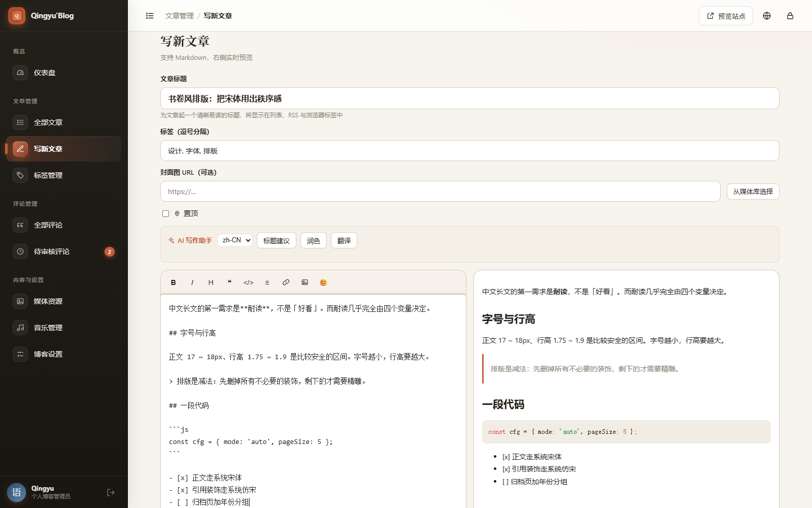
Task: Click the 润色 AI button
Action: (314, 241)
